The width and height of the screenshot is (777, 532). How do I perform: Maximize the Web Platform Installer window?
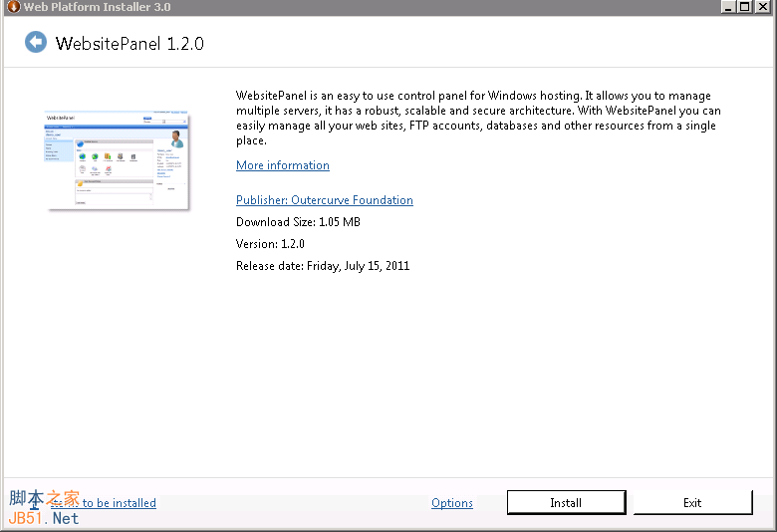pyautogui.click(x=745, y=7)
